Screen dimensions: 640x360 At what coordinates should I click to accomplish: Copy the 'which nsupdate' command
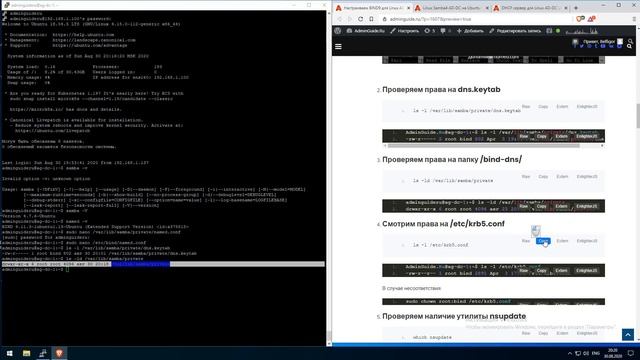(x=543, y=333)
